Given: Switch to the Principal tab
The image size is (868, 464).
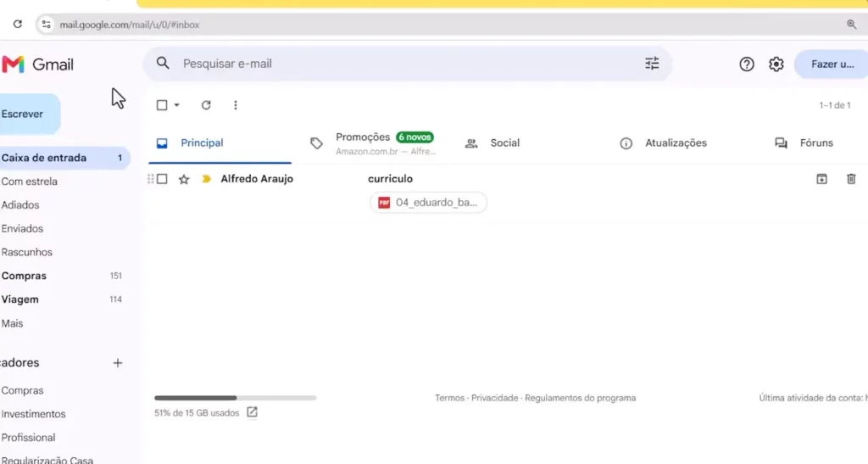Looking at the screenshot, I should tap(220, 143).
